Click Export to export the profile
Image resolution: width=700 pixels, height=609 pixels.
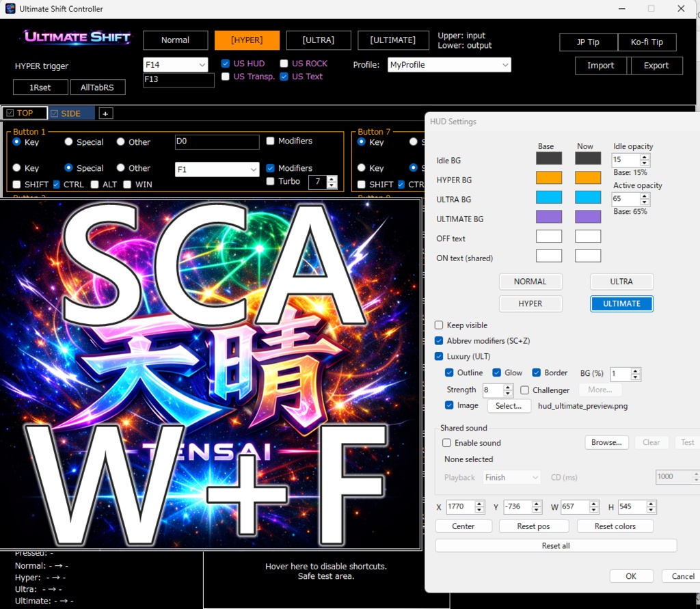click(x=656, y=66)
